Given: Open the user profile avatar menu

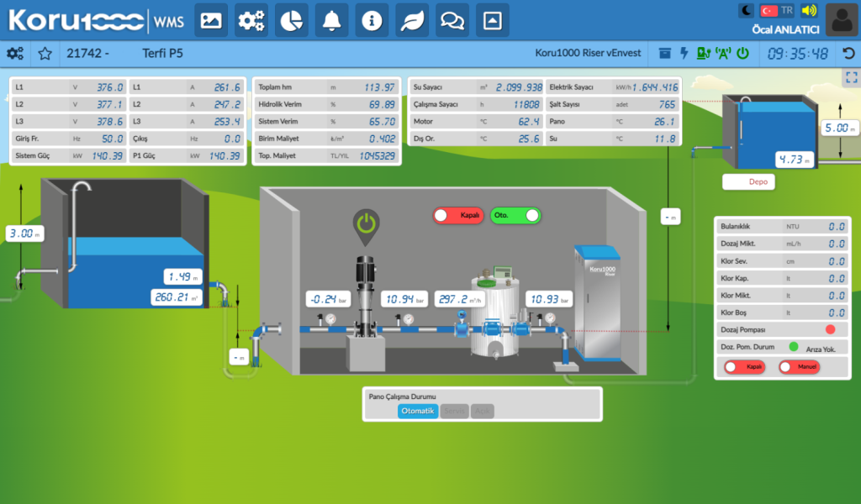Looking at the screenshot, I should coord(842,20).
